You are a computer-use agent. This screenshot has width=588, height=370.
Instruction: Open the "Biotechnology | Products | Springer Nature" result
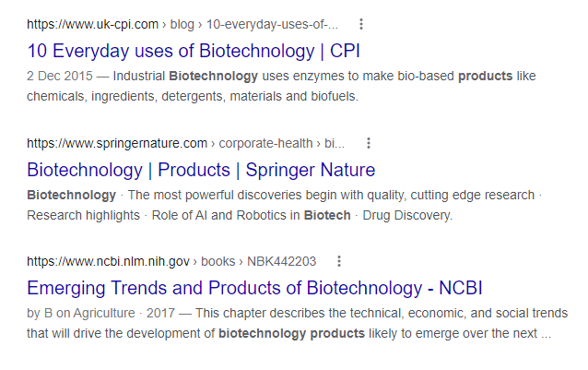tap(201, 170)
